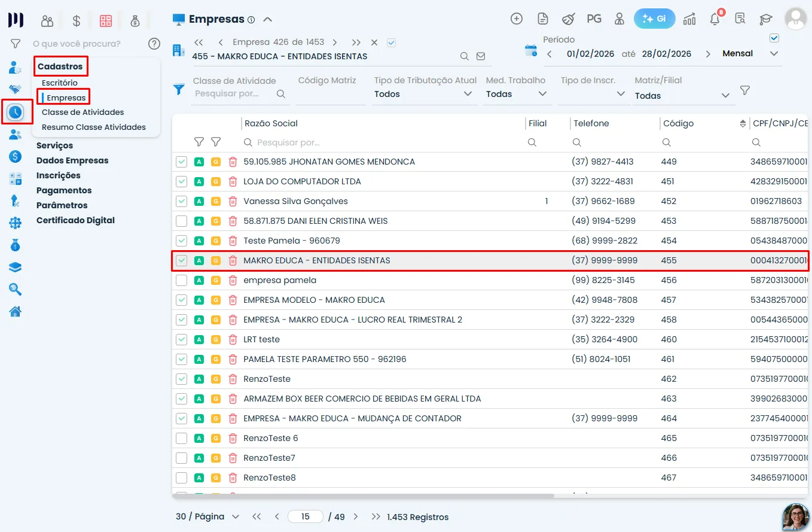The height and width of the screenshot is (532, 812).
Task: Click the PG toolbar icon
Action: [594, 19]
